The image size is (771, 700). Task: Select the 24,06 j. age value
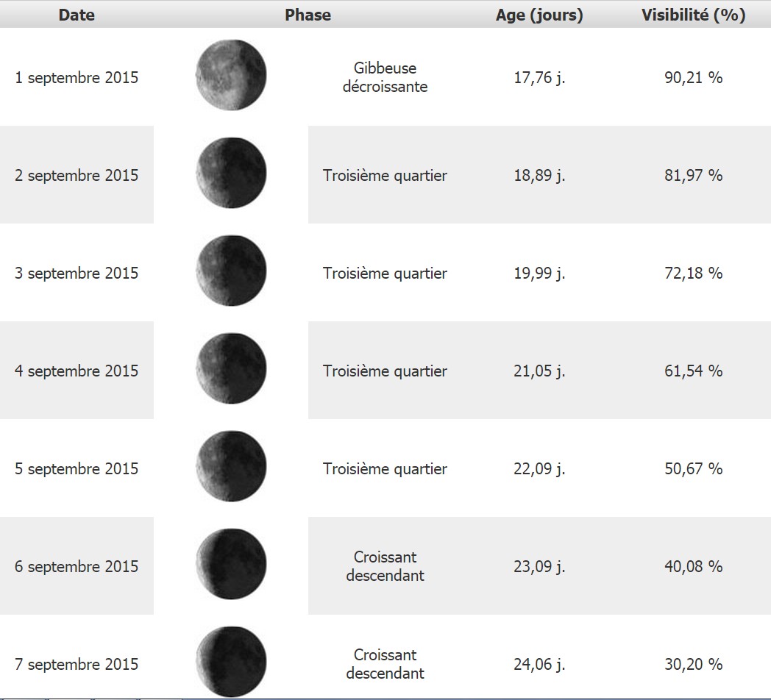pos(539,664)
